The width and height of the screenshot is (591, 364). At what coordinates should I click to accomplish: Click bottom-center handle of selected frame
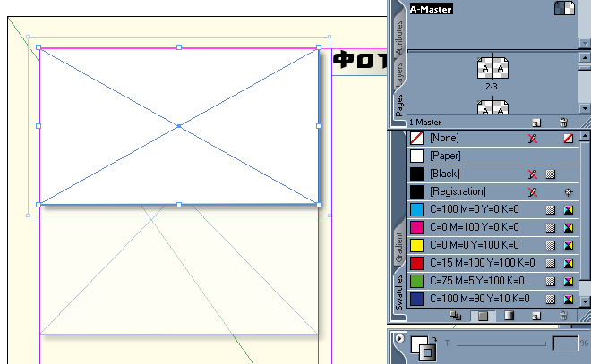point(179,205)
